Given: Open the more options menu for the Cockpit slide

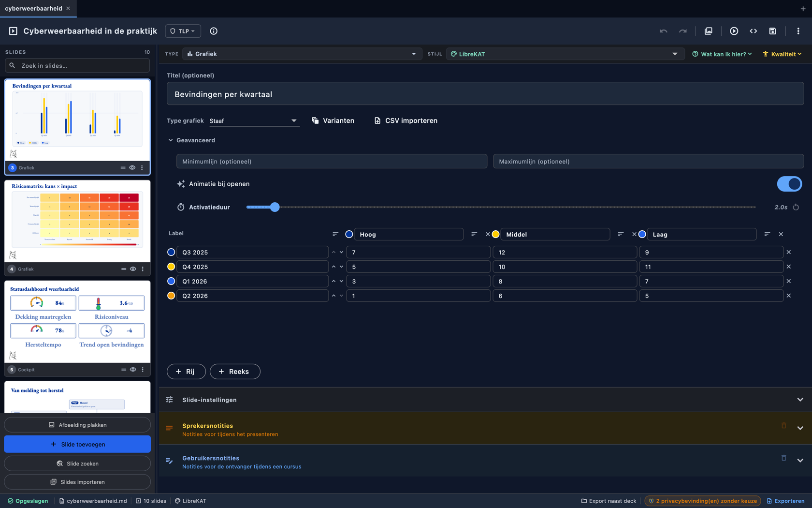Looking at the screenshot, I should pyautogui.click(x=143, y=370).
